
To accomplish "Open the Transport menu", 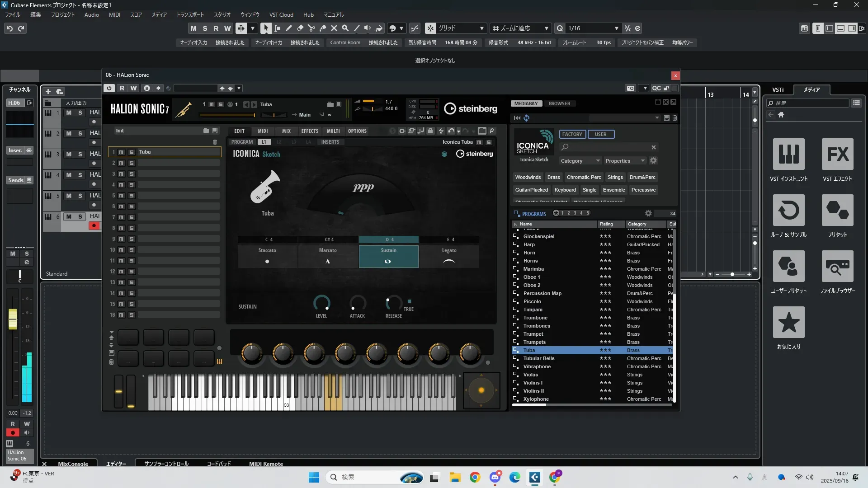I will click(190, 14).
